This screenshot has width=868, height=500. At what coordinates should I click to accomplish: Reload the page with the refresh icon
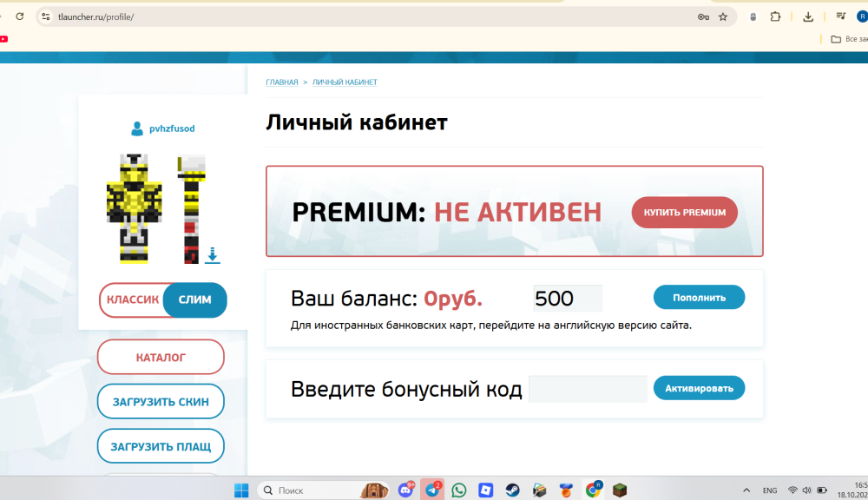point(20,16)
